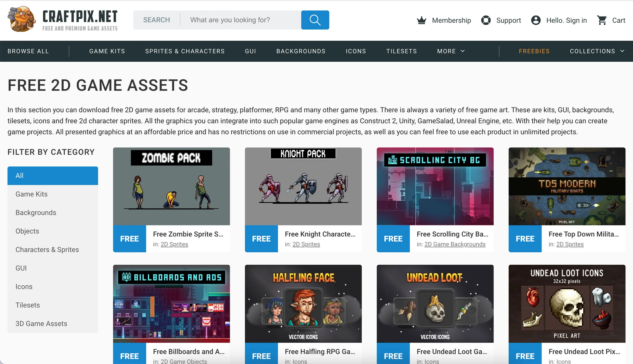The height and width of the screenshot is (364, 633).
Task: Click the All category filter button
Action: (x=53, y=176)
